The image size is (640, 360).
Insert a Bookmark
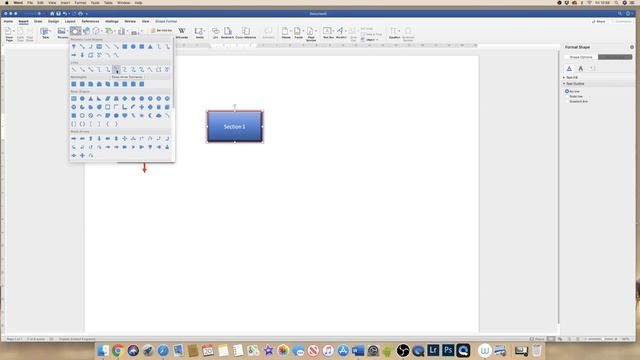227,33
